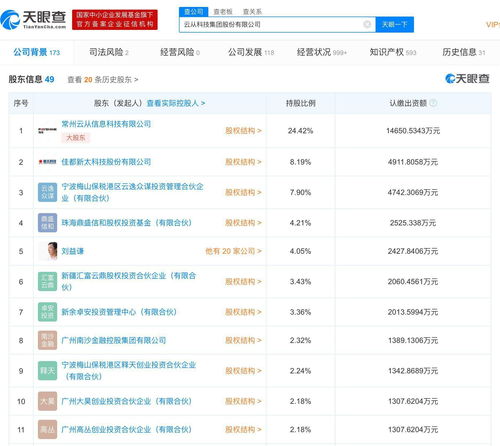Expand 股权结构 for 珠海鼎盛信和
This screenshot has height=446, width=500.
(243, 223)
